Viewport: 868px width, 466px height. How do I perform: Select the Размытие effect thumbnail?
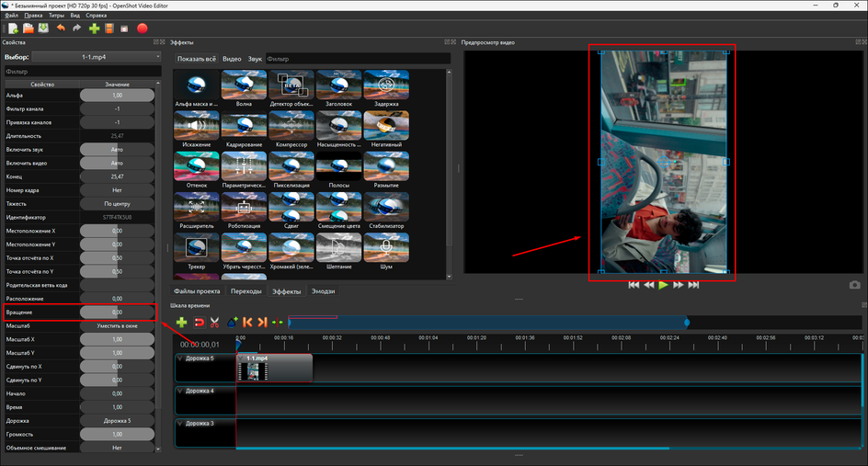tap(386, 170)
